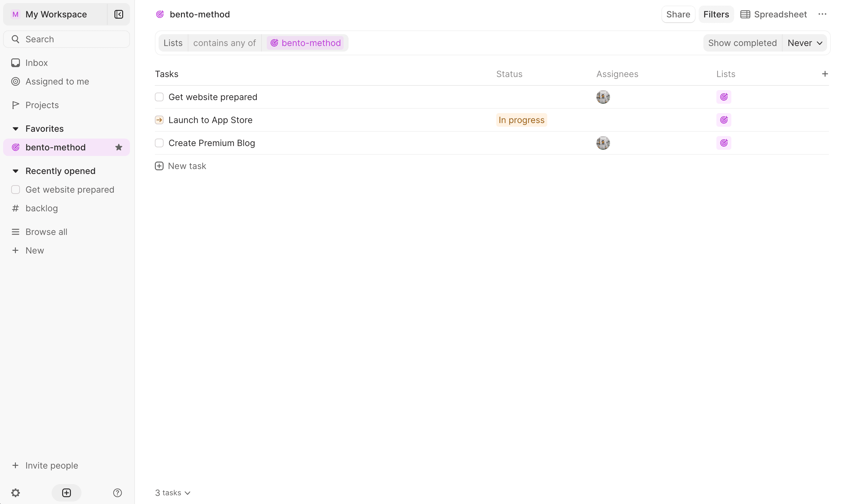Viewport: 847px width, 504px height.
Task: Collapse the sidebar using panel icon
Action: tap(118, 14)
